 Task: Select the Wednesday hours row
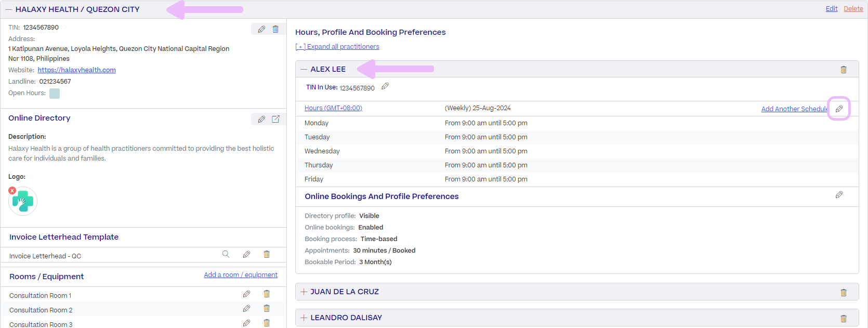[577, 151]
